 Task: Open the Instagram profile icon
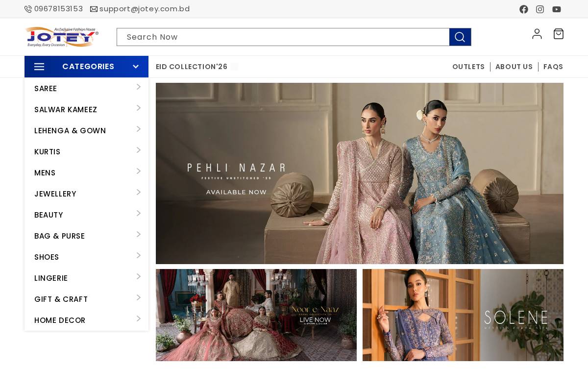(x=540, y=9)
